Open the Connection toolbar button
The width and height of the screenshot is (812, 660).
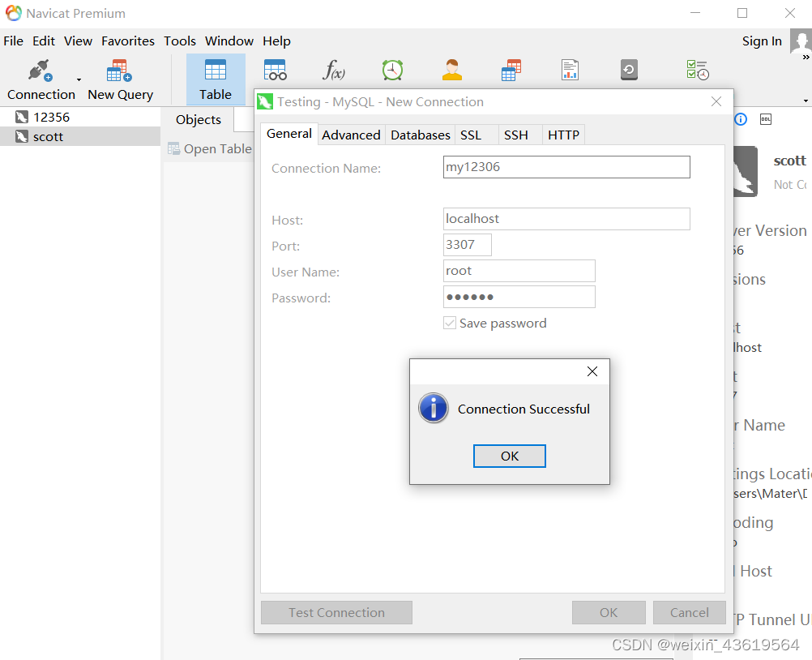tap(41, 79)
